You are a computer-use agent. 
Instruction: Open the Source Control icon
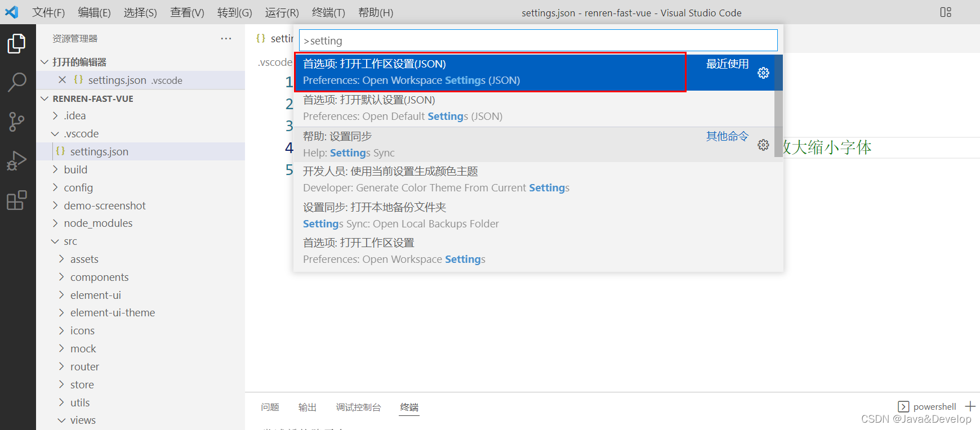click(x=17, y=122)
